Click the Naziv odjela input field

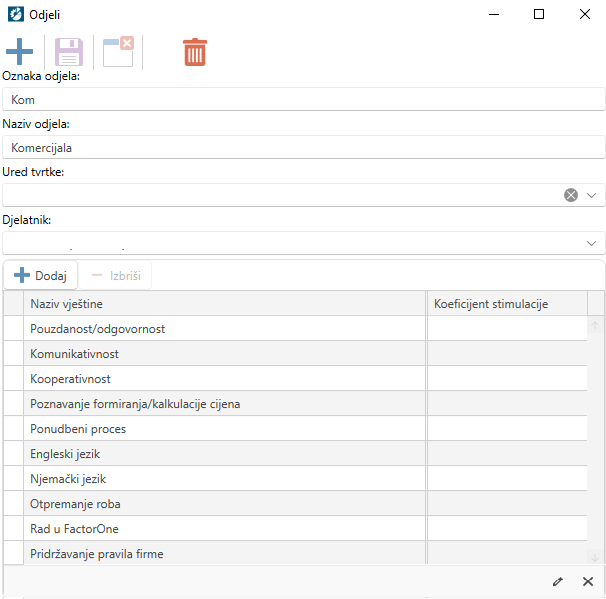[303, 148]
